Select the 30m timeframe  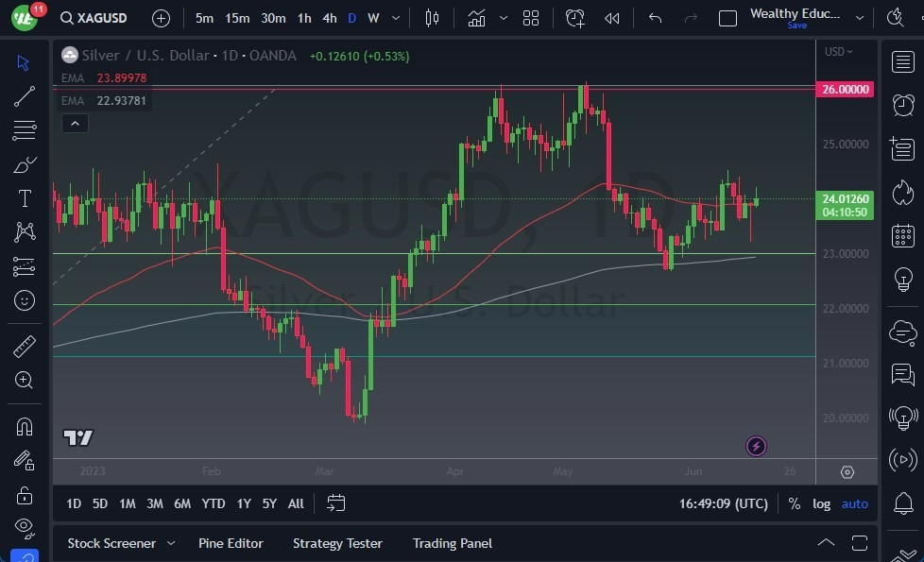point(273,18)
